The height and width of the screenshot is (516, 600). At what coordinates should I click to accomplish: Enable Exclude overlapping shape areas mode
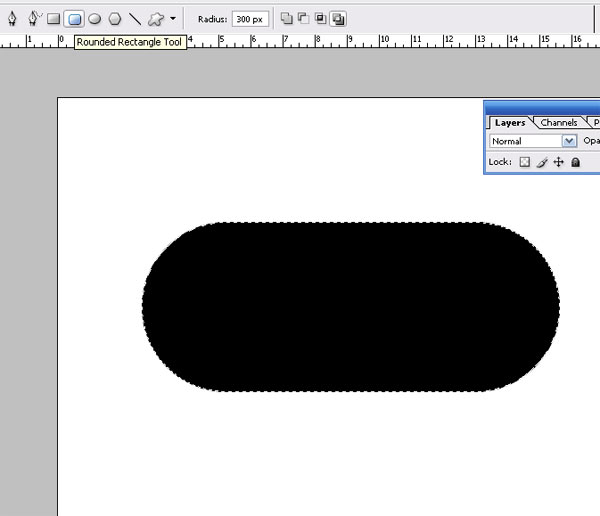click(338, 18)
